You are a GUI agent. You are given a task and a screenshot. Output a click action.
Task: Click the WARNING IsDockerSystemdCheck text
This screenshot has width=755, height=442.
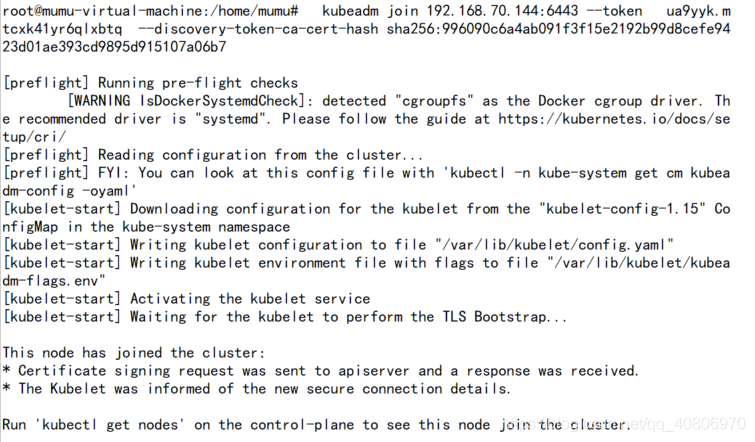[190, 101]
